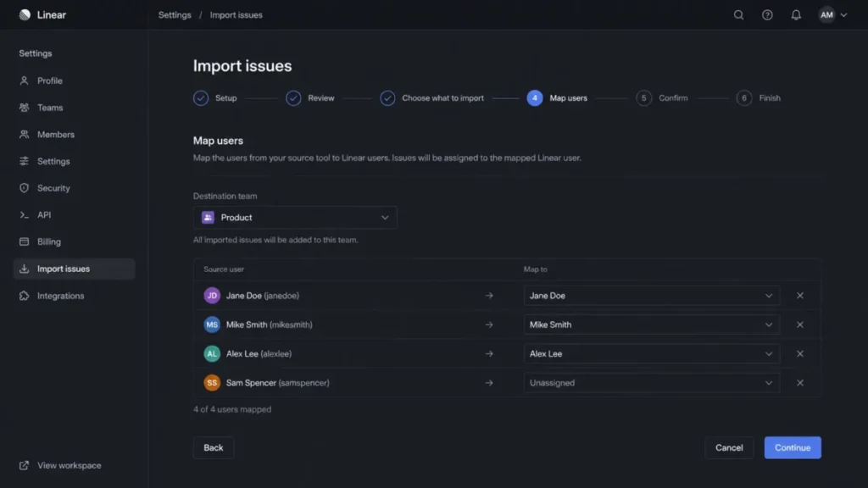Click Billing label in sidebar

click(48, 241)
